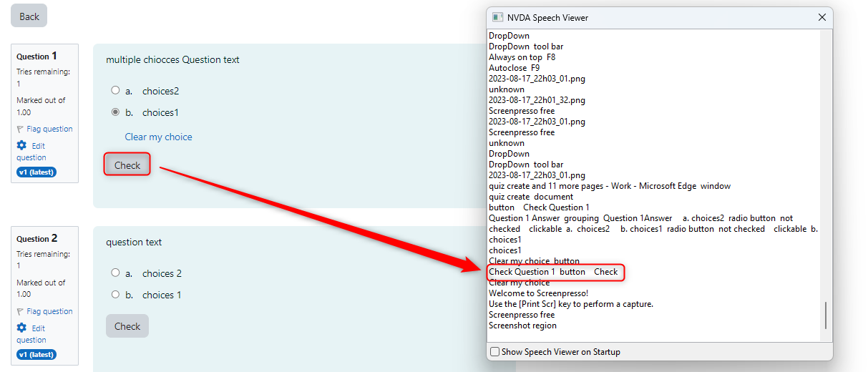Screen dimensions: 868x372
Task: Open Edit question link for Question 2
Action: 31,333
